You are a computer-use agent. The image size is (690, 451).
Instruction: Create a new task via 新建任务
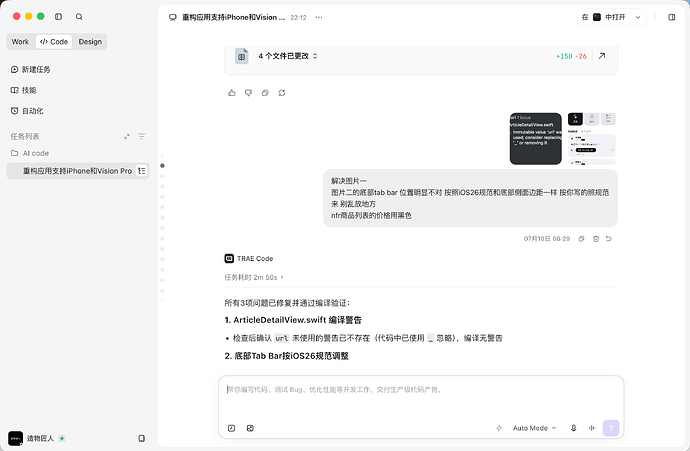click(30, 70)
